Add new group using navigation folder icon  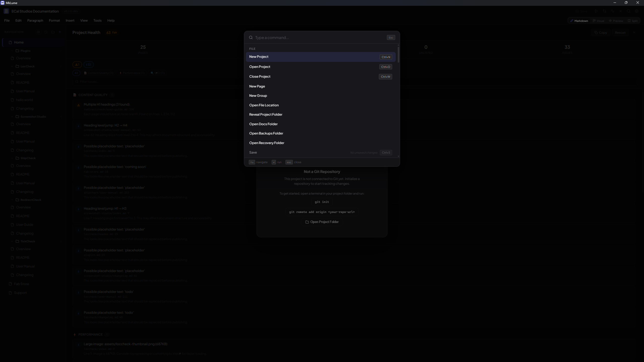tap(53, 32)
